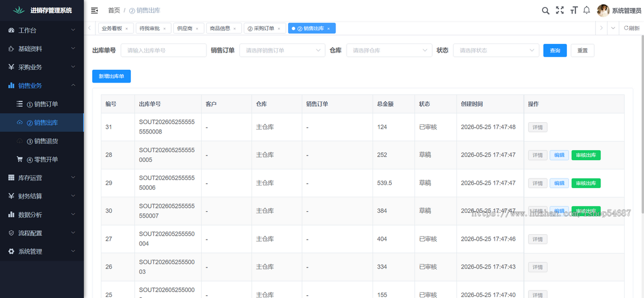The height and width of the screenshot is (298, 644).
Task: Expand the 工作台 sidebar menu chevron
Action: click(x=74, y=31)
